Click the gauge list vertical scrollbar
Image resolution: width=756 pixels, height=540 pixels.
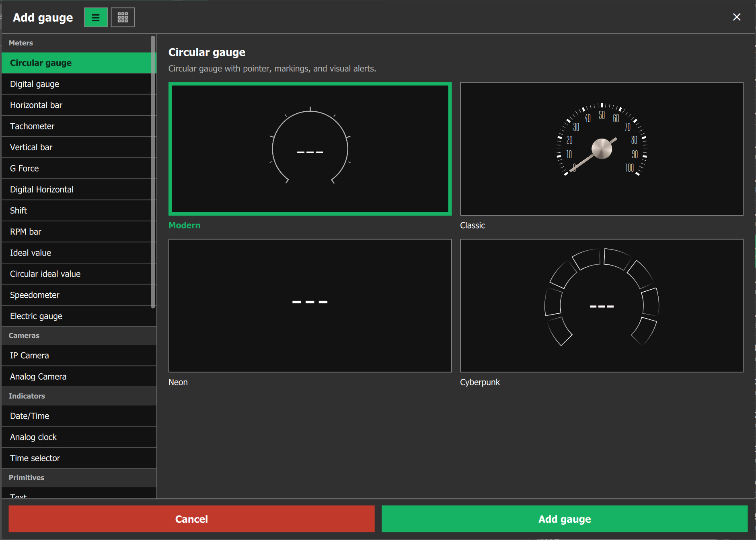(x=153, y=172)
